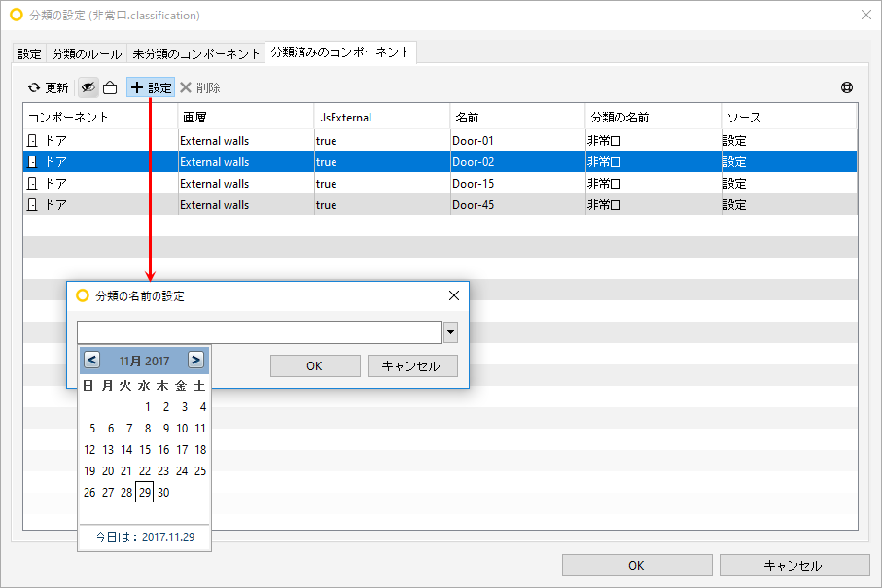882x588 pixels.
Task: Sort by the .IsExternal column header
Action: (x=382, y=117)
